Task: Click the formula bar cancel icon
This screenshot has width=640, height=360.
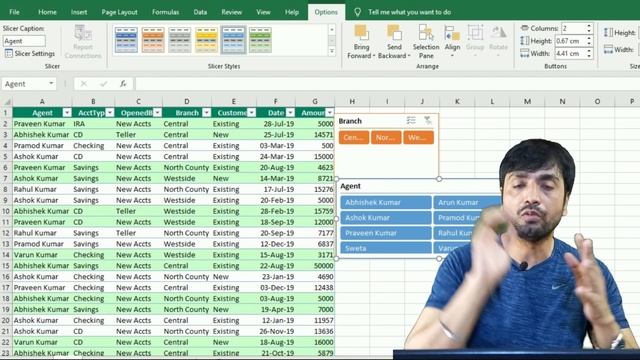Action: point(84,84)
